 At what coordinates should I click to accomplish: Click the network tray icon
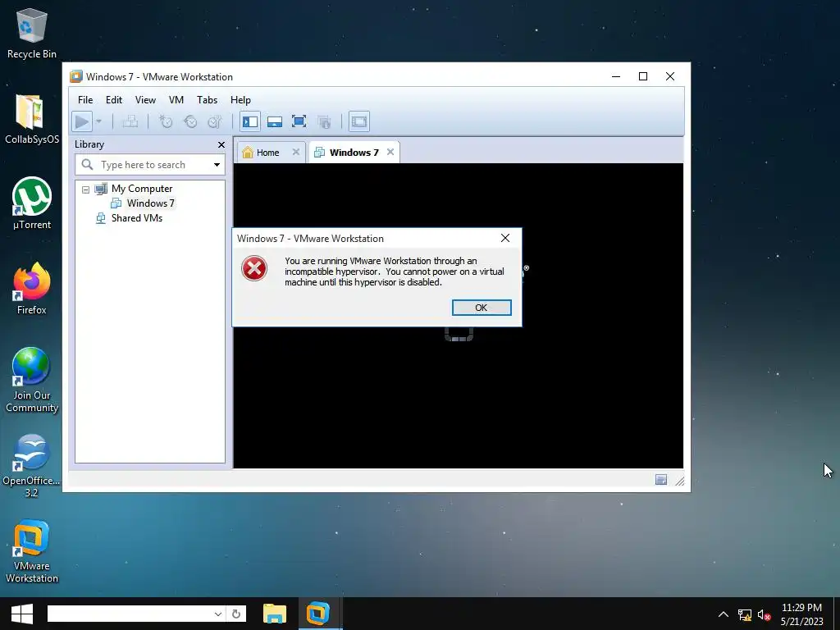pos(745,614)
